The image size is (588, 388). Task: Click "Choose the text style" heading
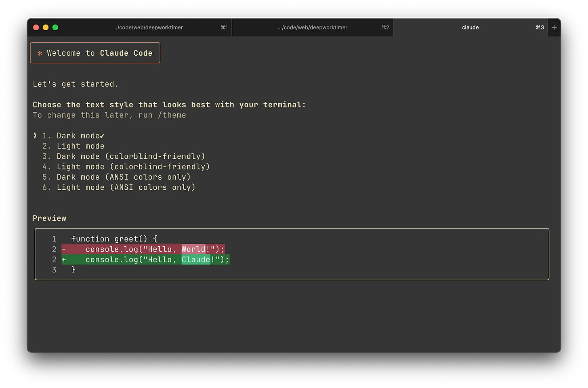coord(169,105)
